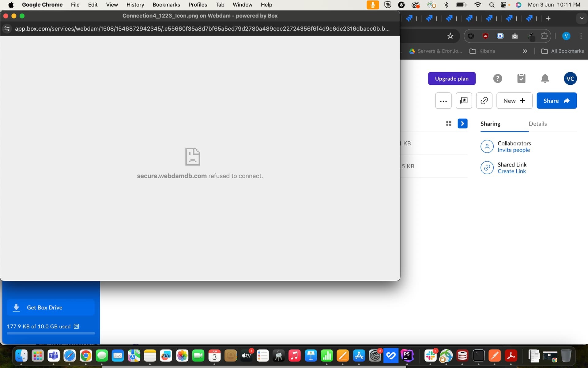Click the uBlock Origin extension icon
This screenshot has height=368, width=588.
click(x=485, y=36)
